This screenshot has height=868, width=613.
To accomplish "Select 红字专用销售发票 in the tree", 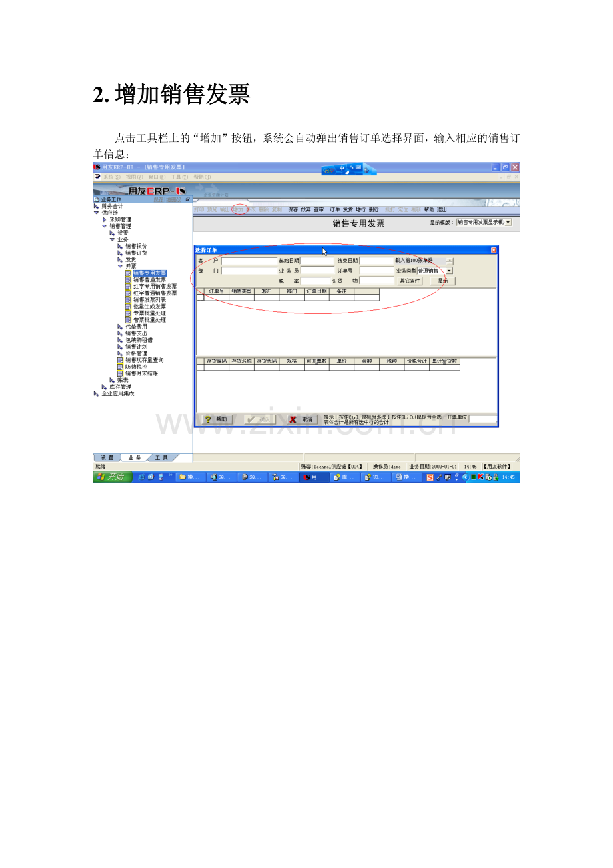I will point(155,287).
